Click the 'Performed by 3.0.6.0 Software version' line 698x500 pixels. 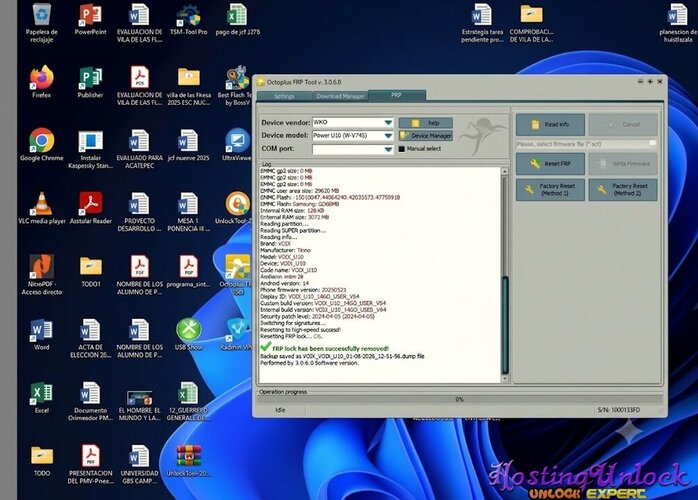(309, 363)
